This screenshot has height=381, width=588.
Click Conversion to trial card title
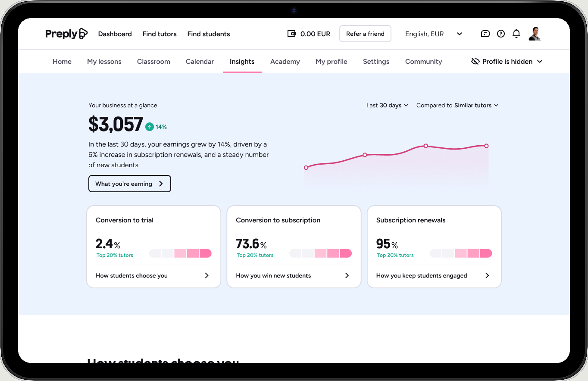click(125, 220)
